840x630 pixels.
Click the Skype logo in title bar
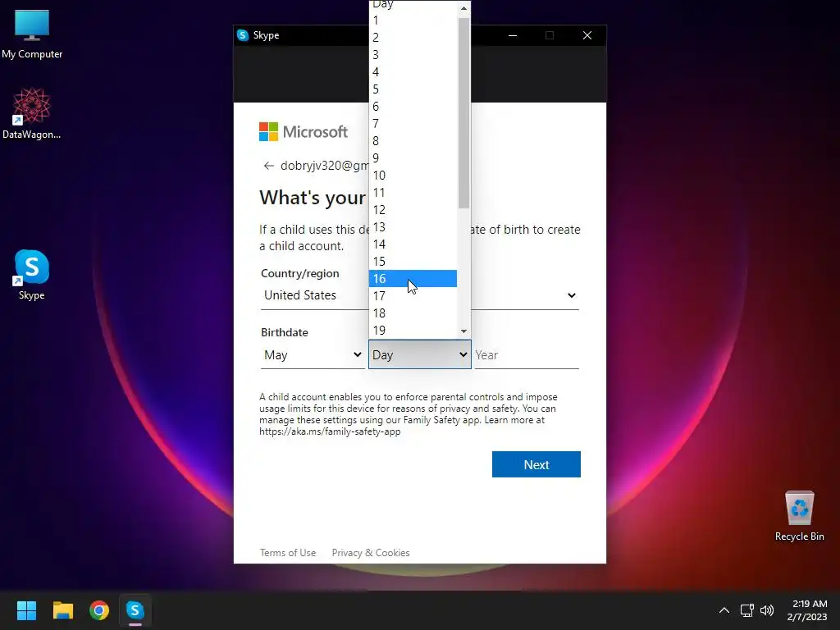[243, 35]
